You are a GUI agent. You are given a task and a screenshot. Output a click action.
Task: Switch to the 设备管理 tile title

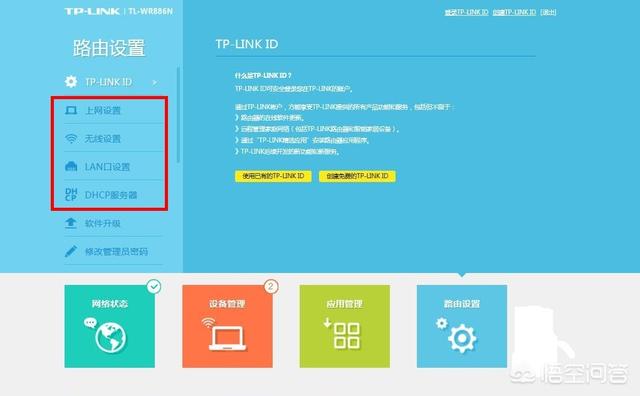(x=227, y=303)
